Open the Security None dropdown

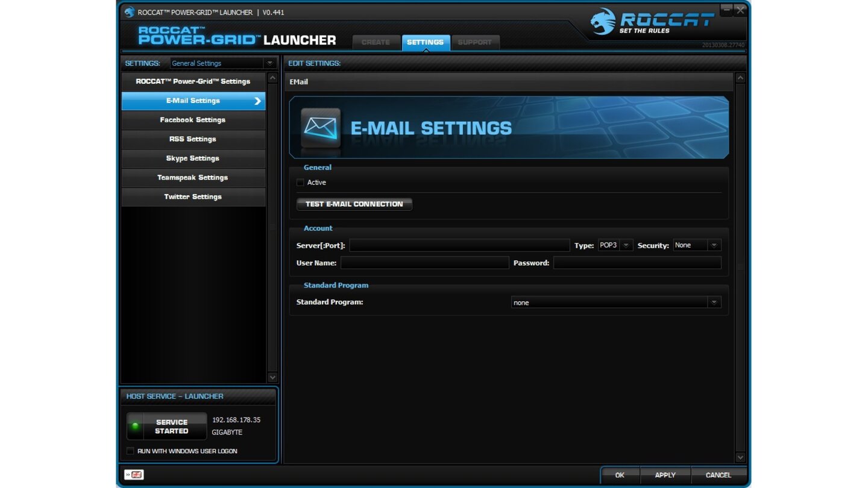pos(697,245)
